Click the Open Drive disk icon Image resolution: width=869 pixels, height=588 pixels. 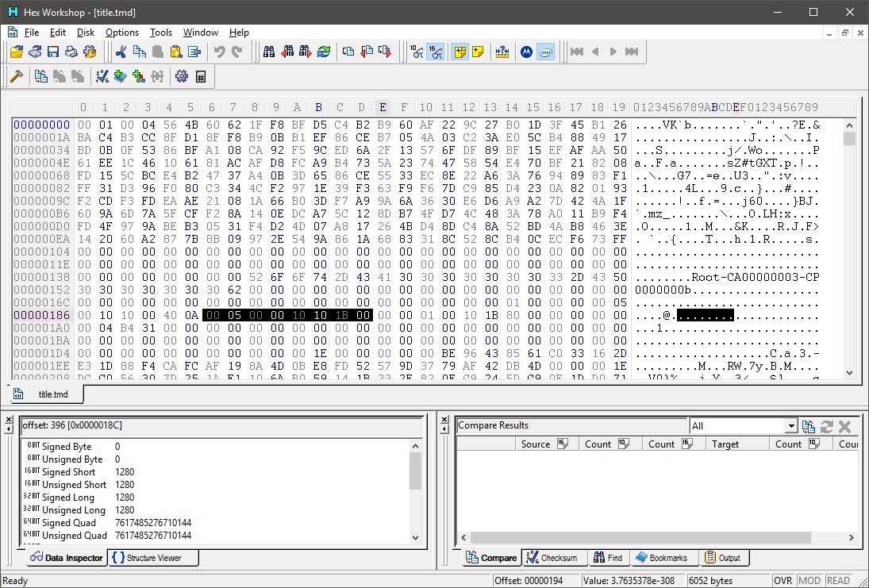tap(35, 52)
